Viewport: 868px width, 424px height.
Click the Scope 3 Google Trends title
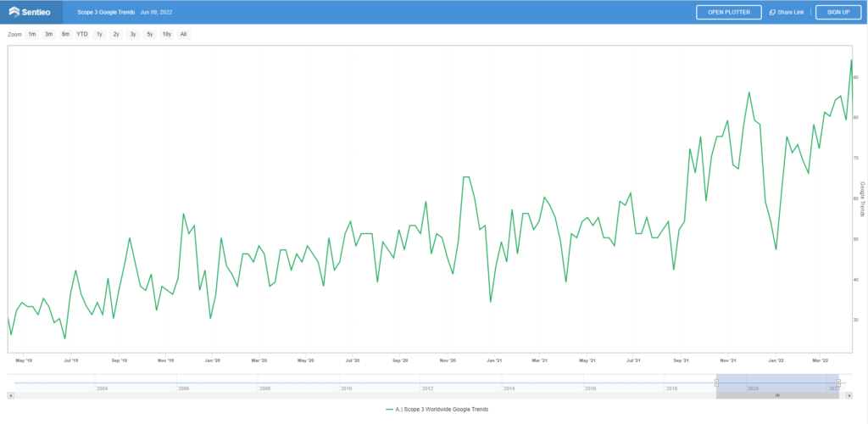[x=106, y=12]
